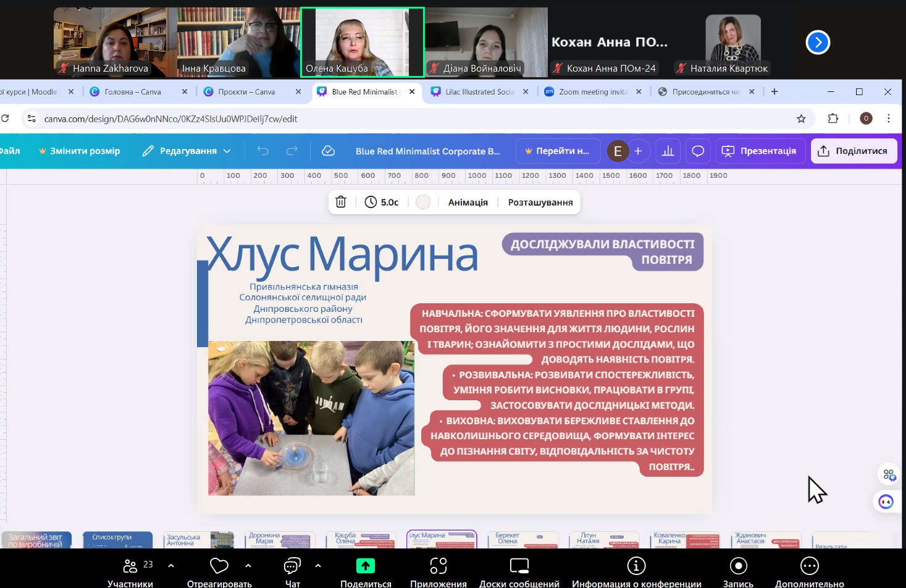Open the slide background color swatch
Image resolution: width=906 pixels, height=588 pixels.
coord(423,202)
